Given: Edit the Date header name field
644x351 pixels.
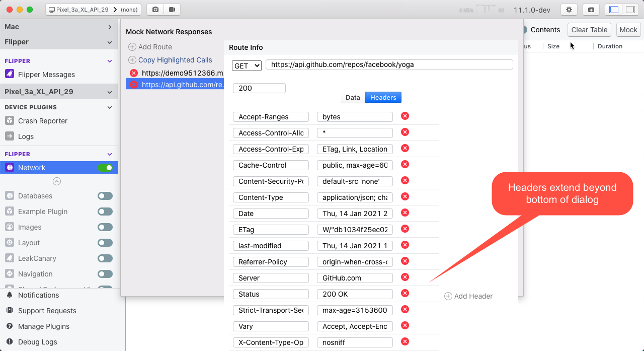Looking at the screenshot, I should coord(271,214).
